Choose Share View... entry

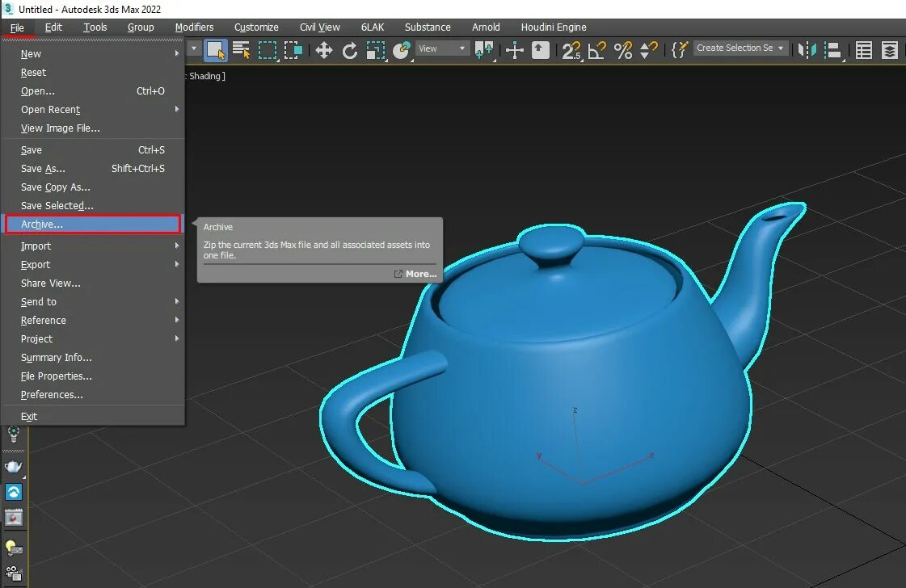tap(93, 283)
